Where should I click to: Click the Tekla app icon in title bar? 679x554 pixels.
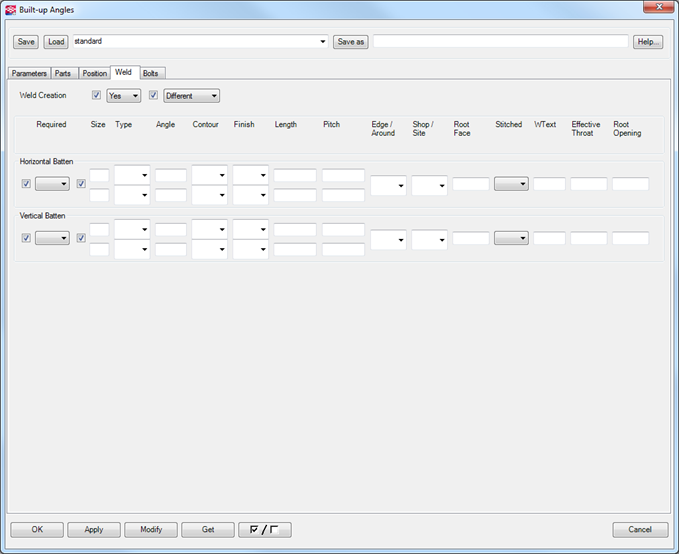click(10, 9)
